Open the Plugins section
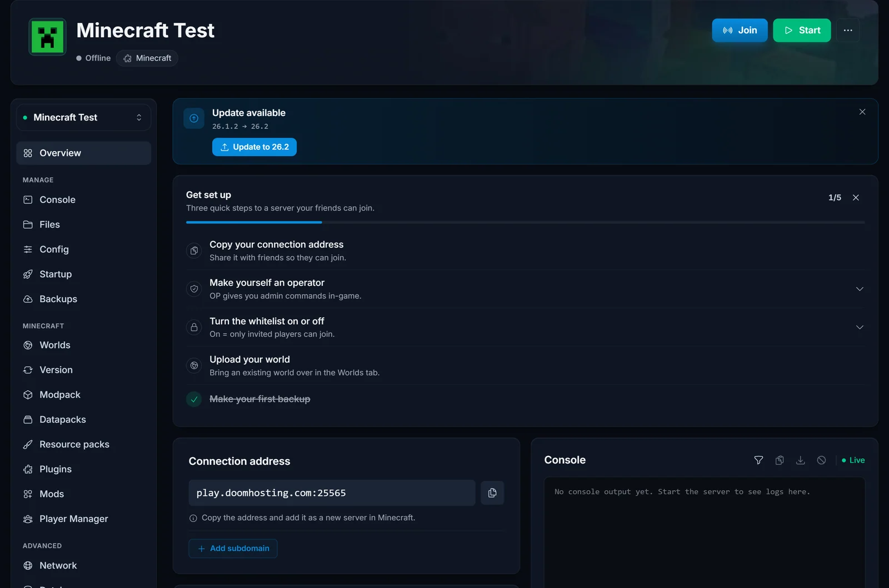Image resolution: width=889 pixels, height=588 pixels. pyautogui.click(x=83, y=469)
